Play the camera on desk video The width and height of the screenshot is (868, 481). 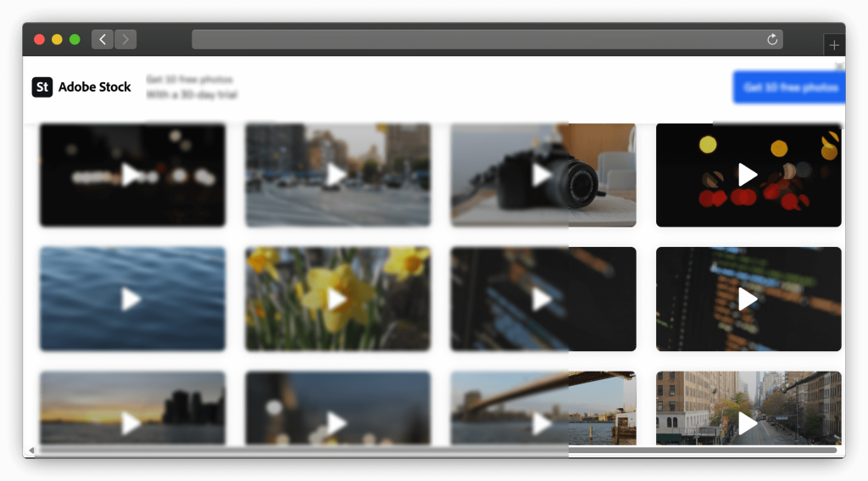coord(542,175)
